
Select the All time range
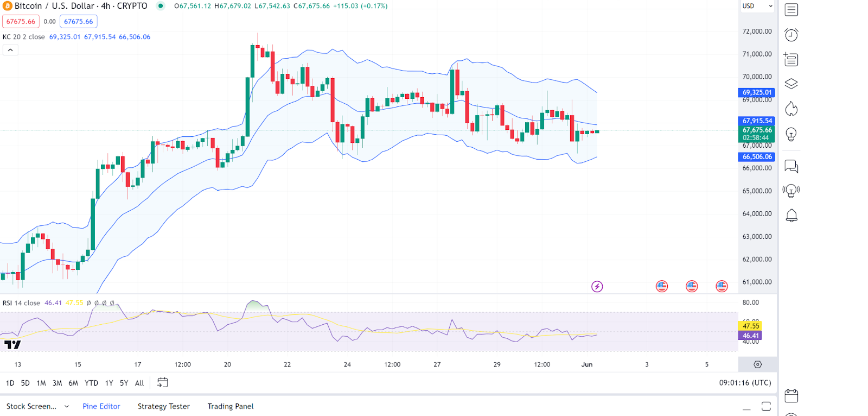(139, 383)
